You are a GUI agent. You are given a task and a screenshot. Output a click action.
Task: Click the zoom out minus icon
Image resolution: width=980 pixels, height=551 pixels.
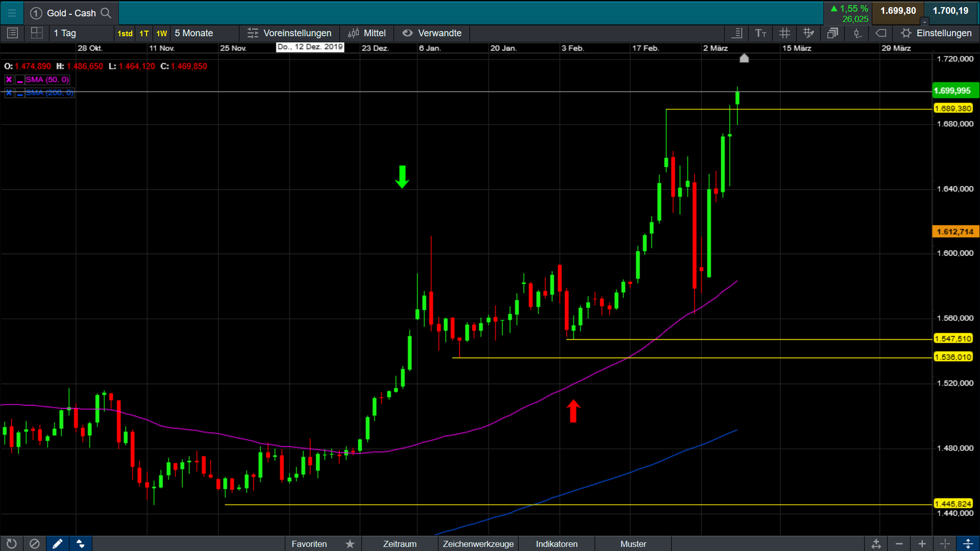click(899, 544)
